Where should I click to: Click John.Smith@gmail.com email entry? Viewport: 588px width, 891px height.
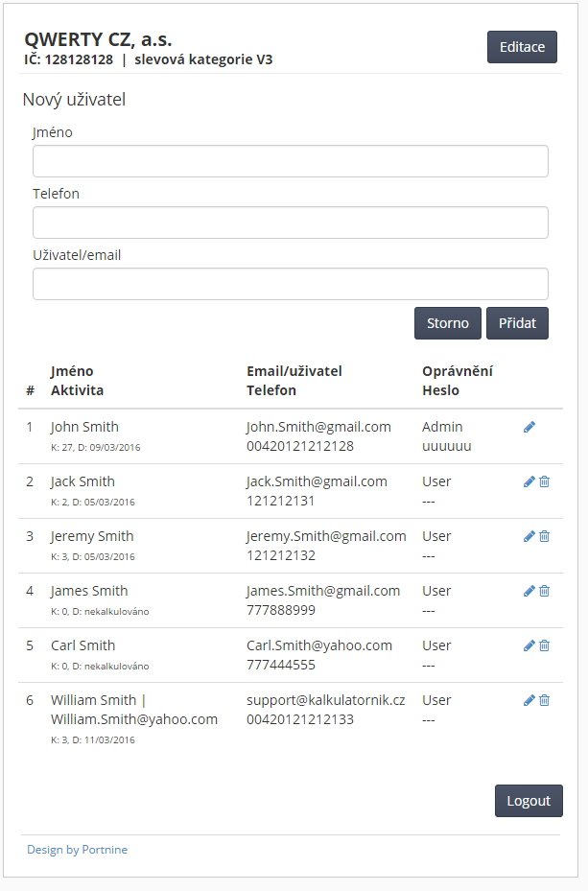click(x=318, y=427)
